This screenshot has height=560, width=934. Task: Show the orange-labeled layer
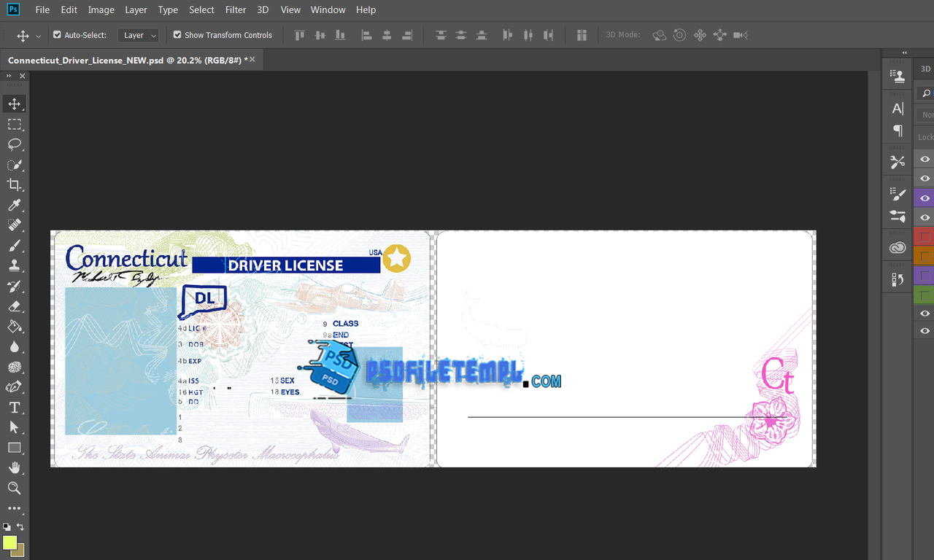tap(925, 256)
